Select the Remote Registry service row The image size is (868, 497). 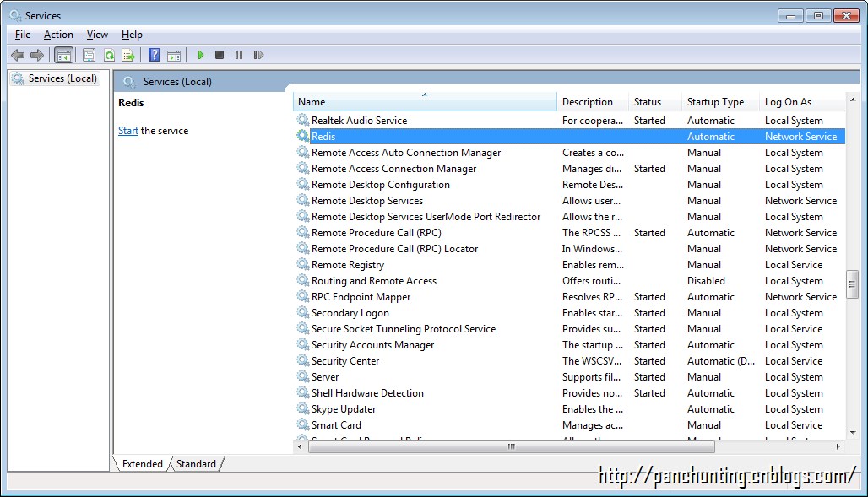click(348, 265)
